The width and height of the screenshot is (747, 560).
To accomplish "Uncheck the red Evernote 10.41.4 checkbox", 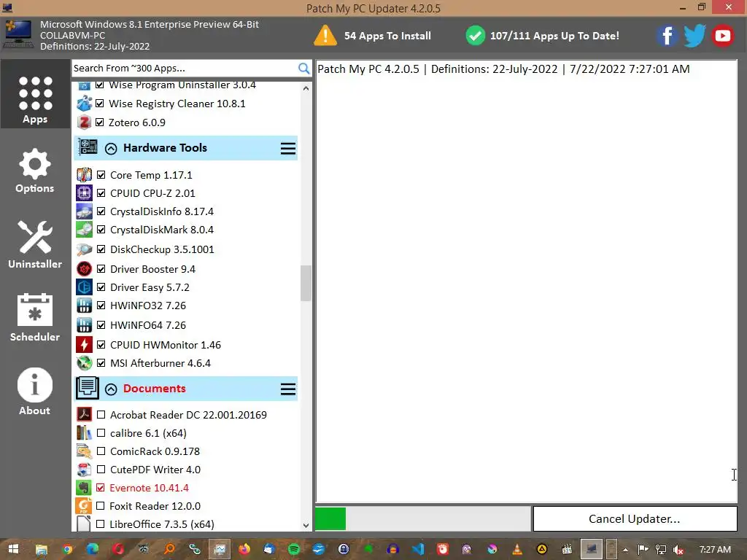I will 100,488.
